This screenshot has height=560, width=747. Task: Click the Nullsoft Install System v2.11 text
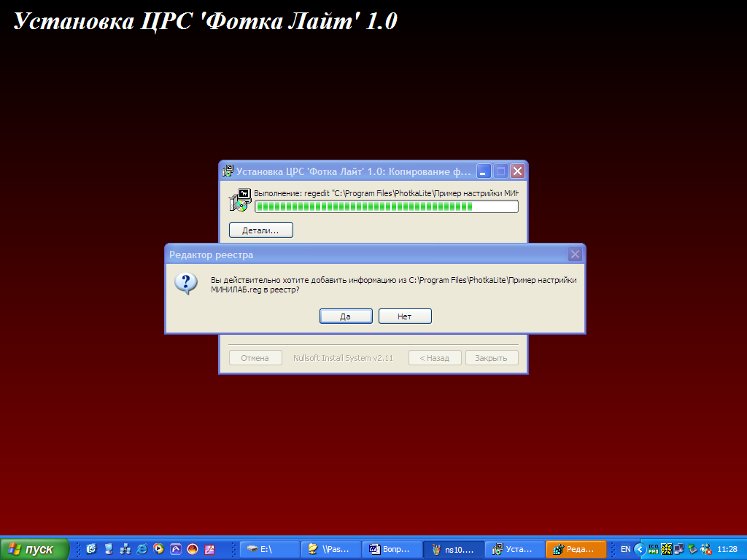[x=343, y=358]
